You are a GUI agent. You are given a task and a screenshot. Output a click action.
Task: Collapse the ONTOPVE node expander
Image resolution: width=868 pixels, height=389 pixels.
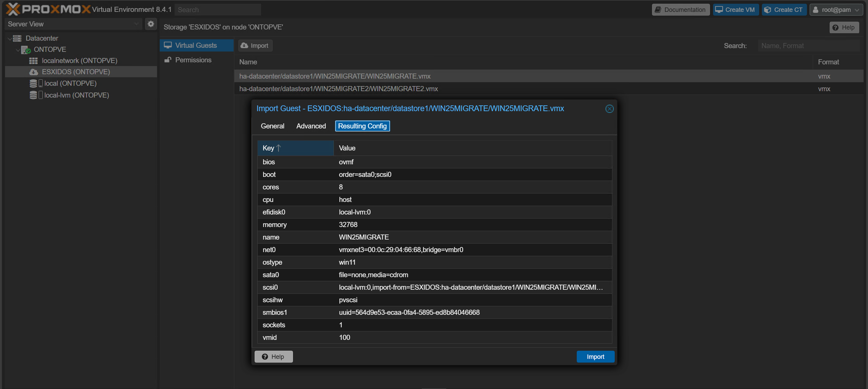click(18, 50)
